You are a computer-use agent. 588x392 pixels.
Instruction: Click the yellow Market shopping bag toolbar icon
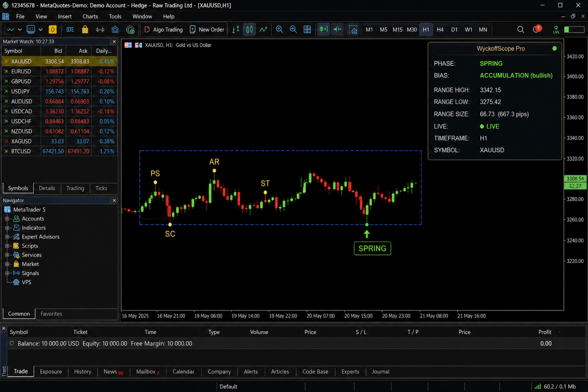point(85,29)
